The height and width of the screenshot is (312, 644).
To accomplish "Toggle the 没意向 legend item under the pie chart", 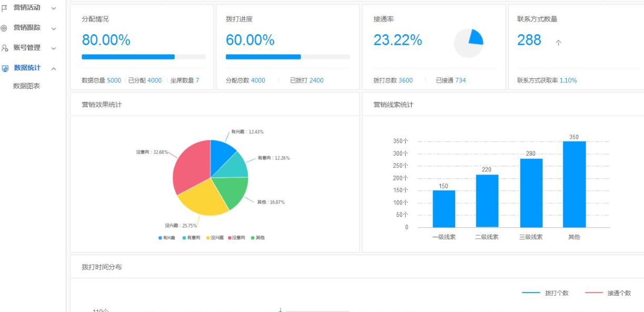I will pos(236,238).
